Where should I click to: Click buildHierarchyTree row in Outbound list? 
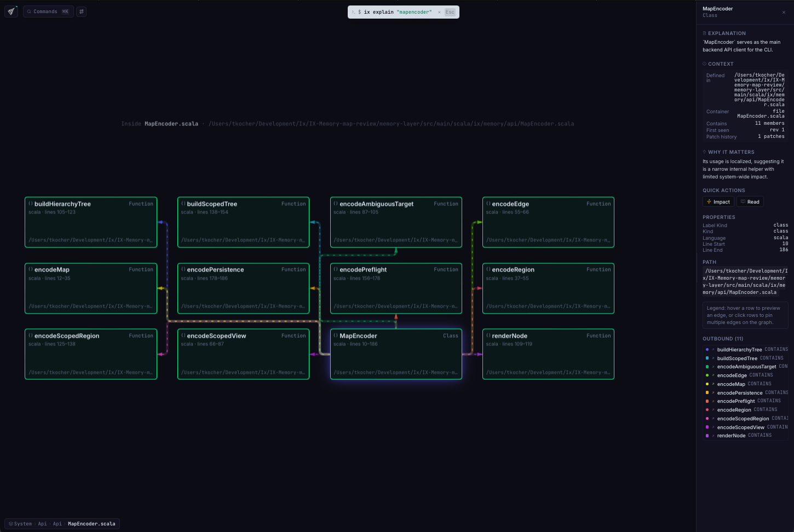[745, 350]
